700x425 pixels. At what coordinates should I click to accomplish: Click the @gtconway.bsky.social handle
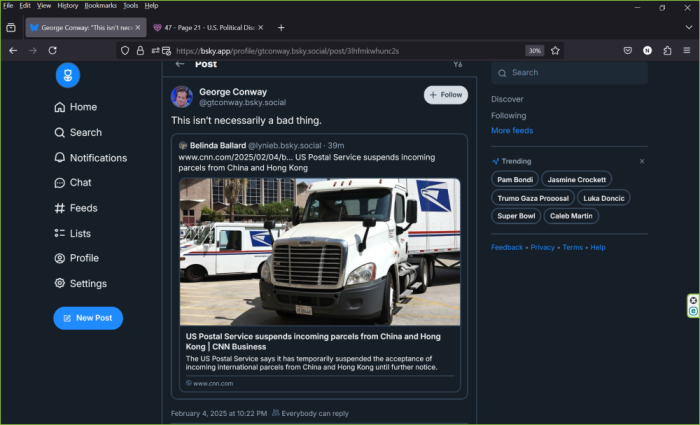point(242,103)
